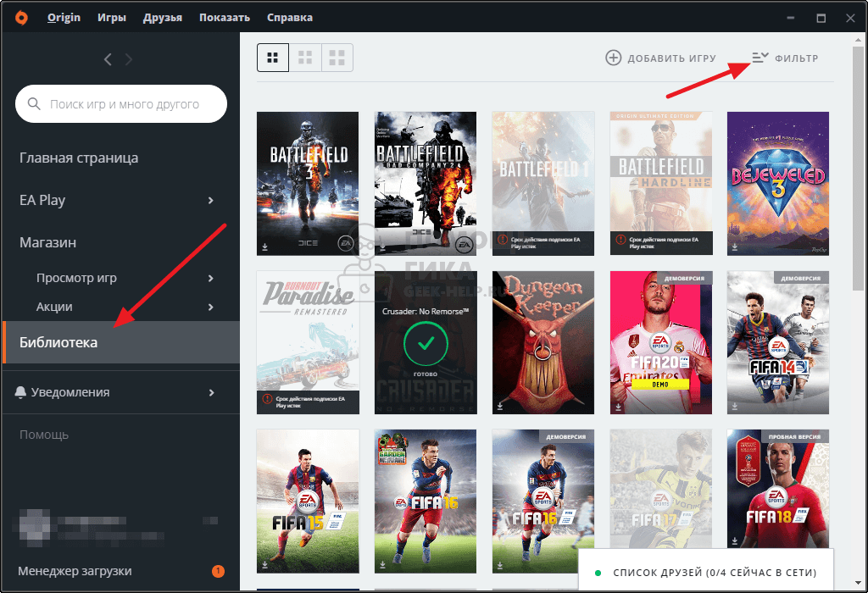Open the Показать menu
Viewport: 868px width, 593px height.
[224, 18]
